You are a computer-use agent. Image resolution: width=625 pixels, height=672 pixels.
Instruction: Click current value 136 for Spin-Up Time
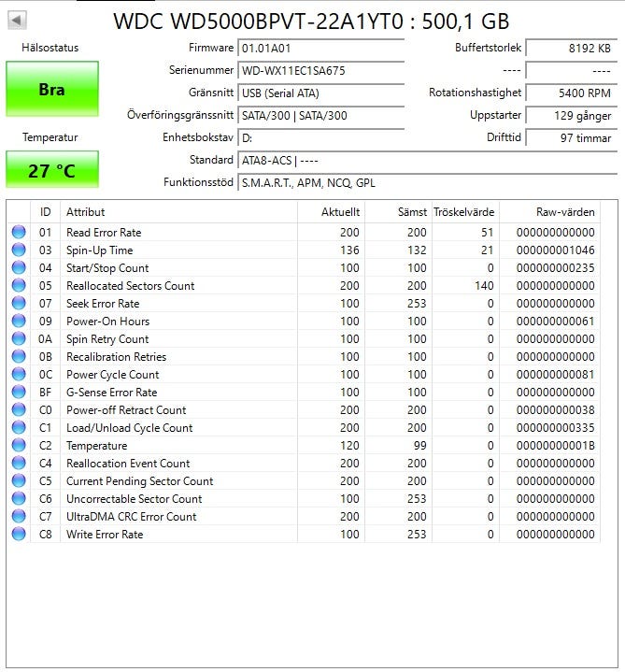click(349, 250)
